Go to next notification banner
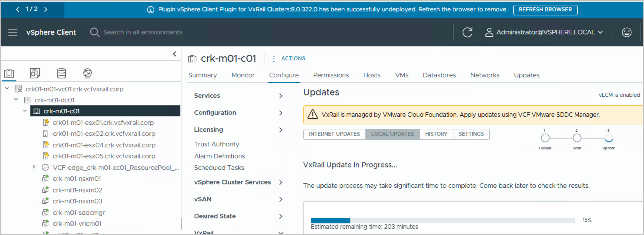 pos(46,9)
